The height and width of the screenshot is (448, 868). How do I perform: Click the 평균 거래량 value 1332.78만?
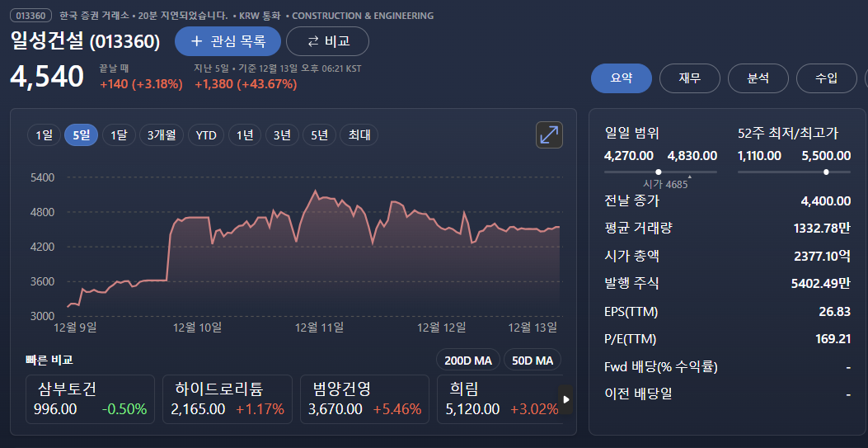click(x=822, y=228)
